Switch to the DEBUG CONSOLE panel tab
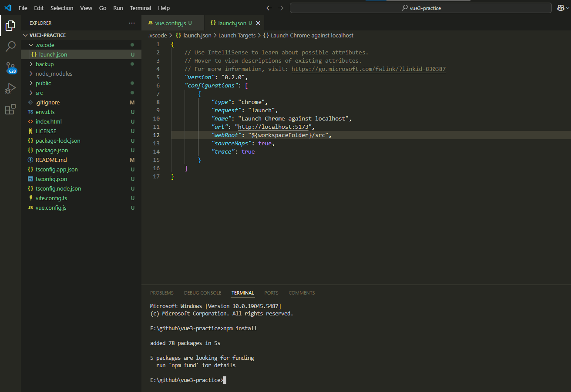 pyautogui.click(x=202, y=293)
